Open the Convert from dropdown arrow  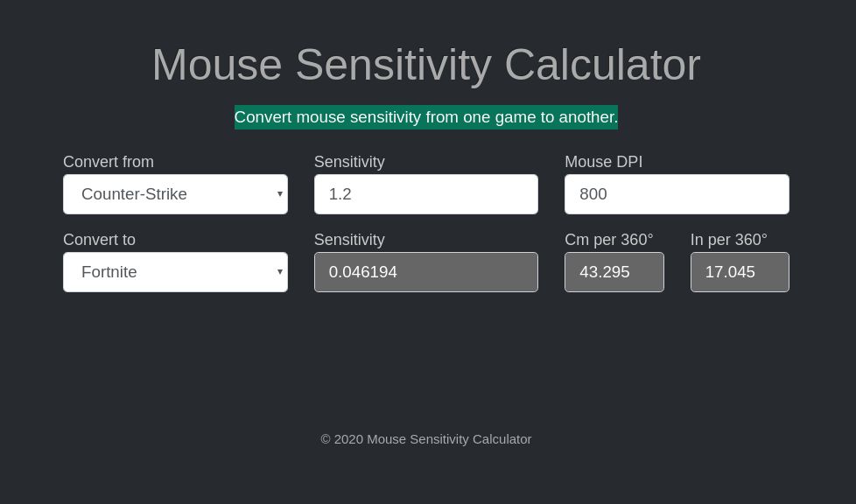tap(279, 193)
